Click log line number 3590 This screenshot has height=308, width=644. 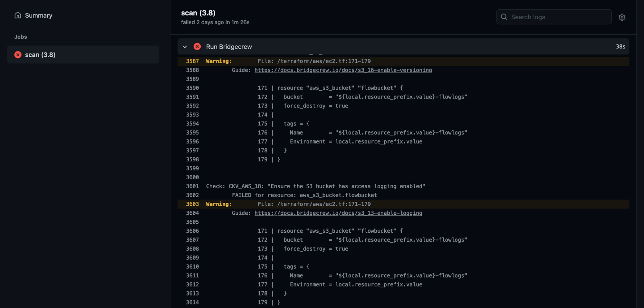click(192, 88)
